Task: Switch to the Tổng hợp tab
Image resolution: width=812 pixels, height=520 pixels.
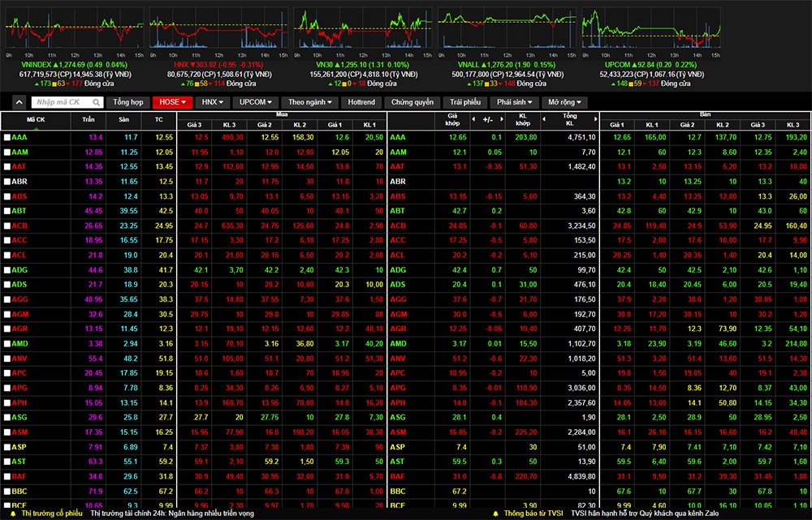Action: coord(128,102)
